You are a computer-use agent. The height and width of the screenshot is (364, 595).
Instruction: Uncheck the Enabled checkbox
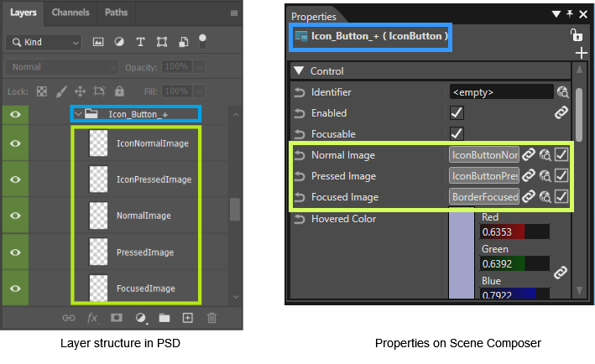(457, 112)
